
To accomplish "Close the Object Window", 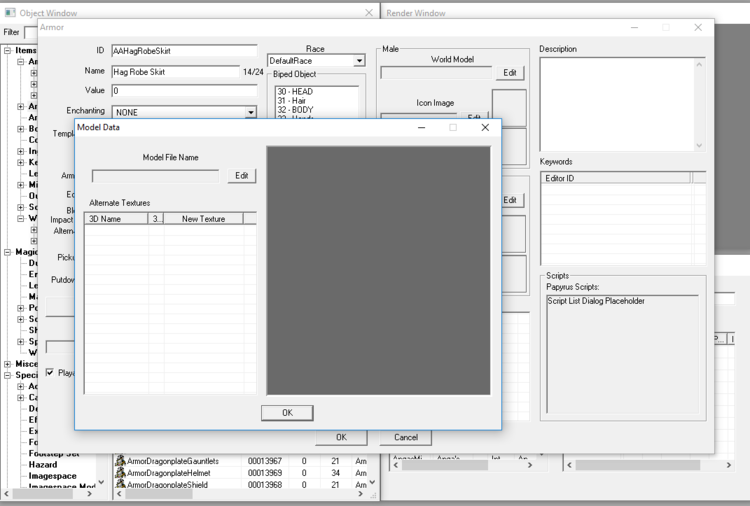I will tap(369, 12).
